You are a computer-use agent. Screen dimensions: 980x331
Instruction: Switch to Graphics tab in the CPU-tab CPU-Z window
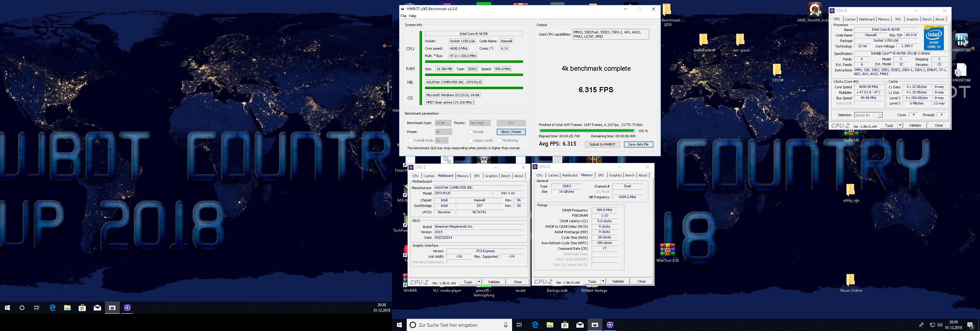click(912, 19)
